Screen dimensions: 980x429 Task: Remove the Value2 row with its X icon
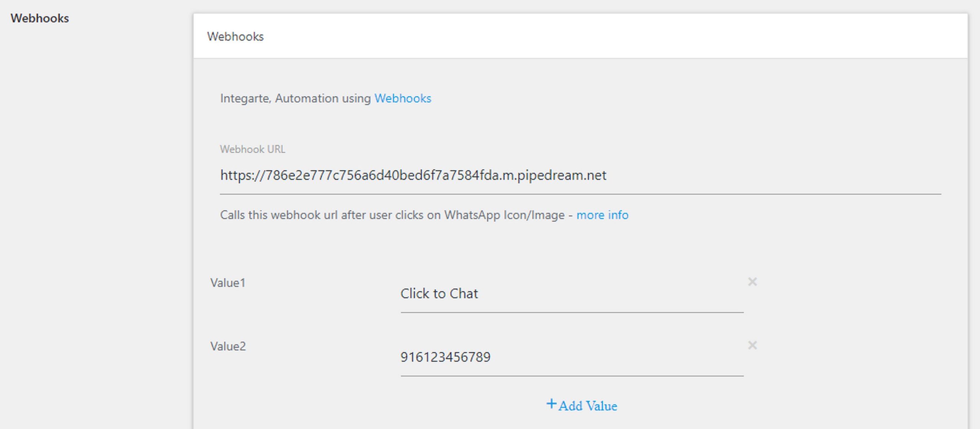752,346
